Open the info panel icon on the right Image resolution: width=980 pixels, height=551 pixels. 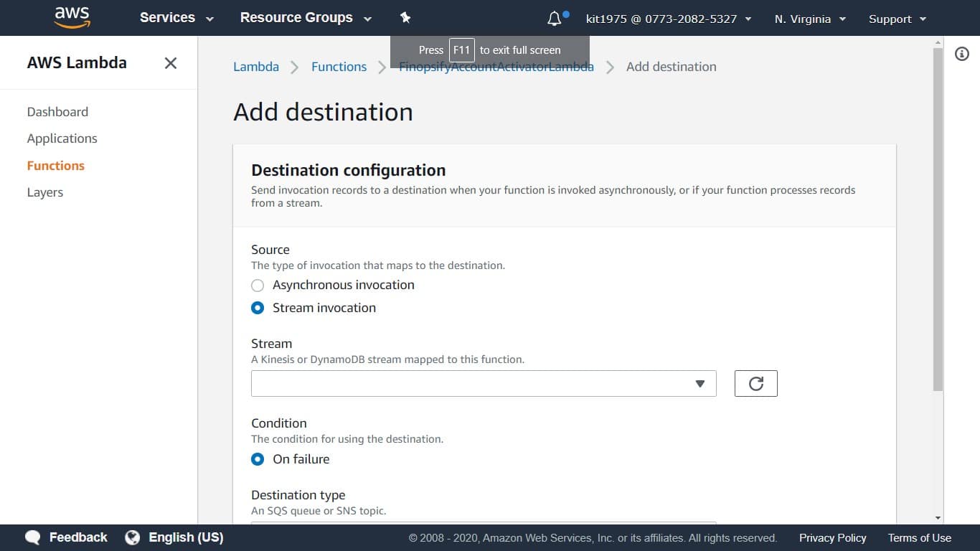pyautogui.click(x=962, y=54)
